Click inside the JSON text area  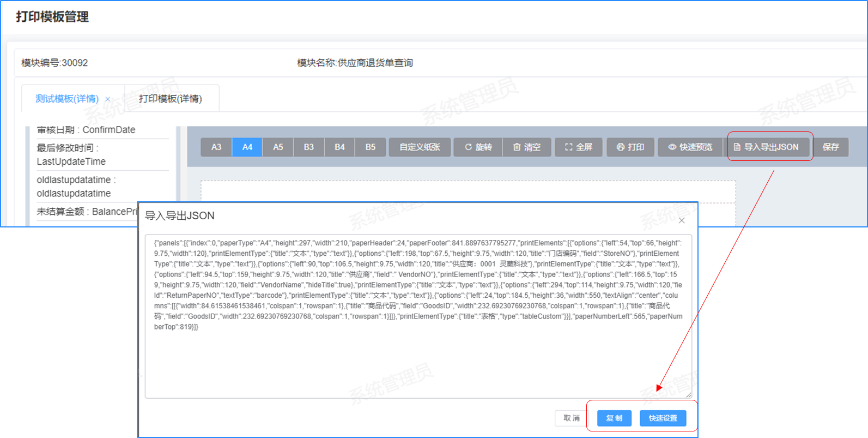pyautogui.click(x=418, y=316)
